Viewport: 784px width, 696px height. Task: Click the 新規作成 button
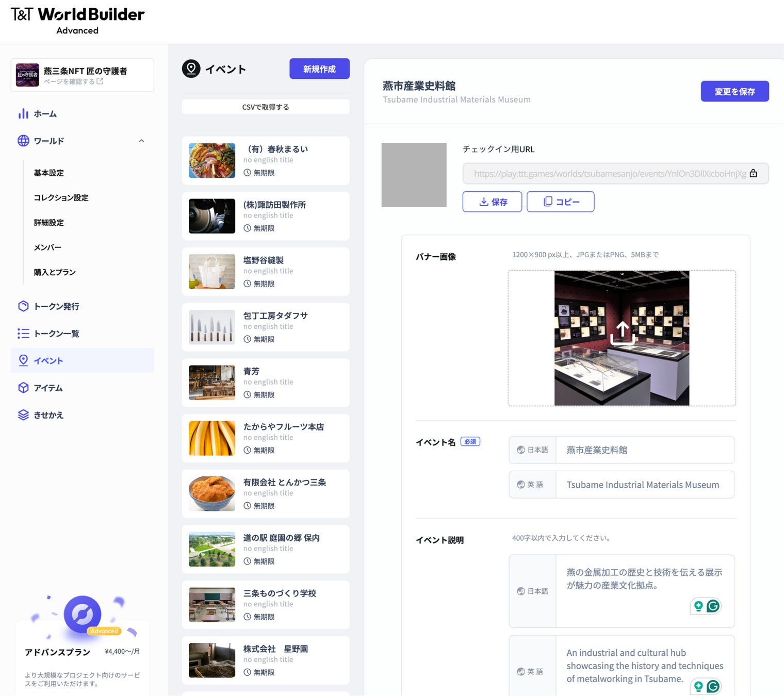[319, 69]
